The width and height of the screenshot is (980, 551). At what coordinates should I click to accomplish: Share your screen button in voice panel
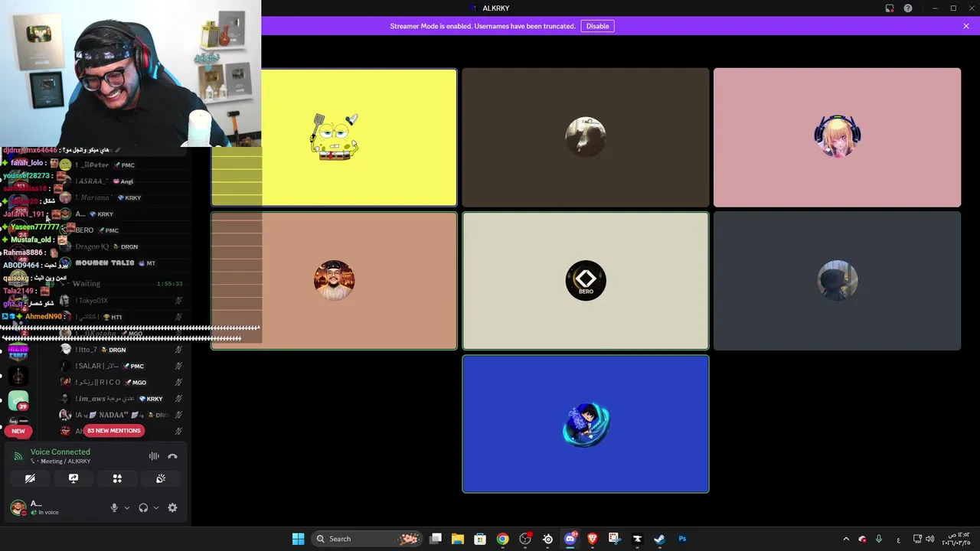[x=73, y=478]
